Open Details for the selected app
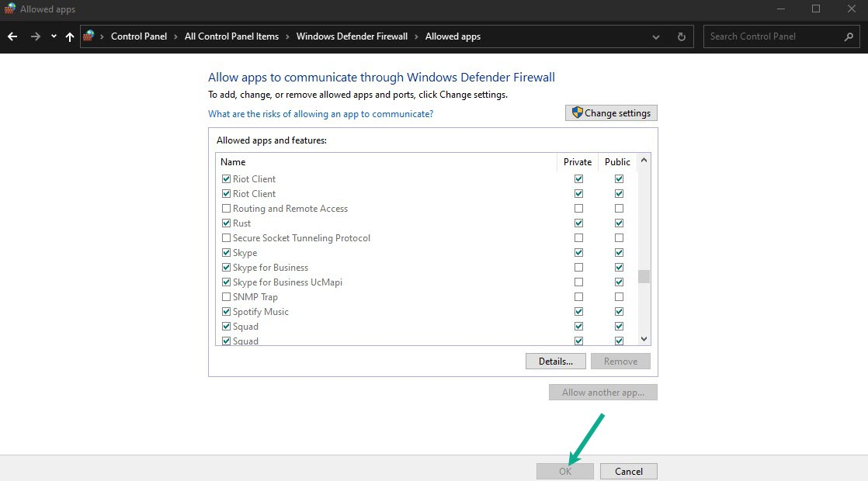Image resolution: width=868 pixels, height=481 pixels. coord(556,361)
